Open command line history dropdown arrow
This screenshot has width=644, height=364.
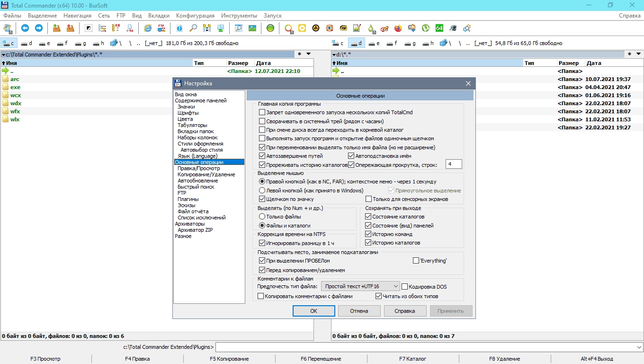(640, 347)
